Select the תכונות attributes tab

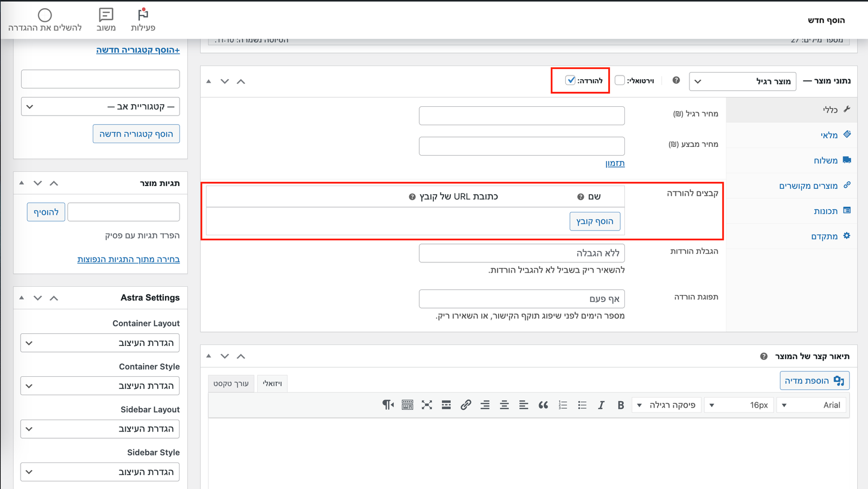(792, 211)
